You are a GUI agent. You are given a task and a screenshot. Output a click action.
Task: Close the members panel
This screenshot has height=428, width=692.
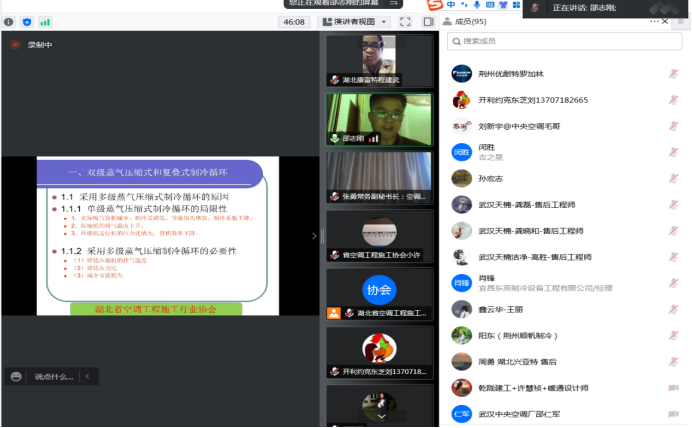point(665,22)
